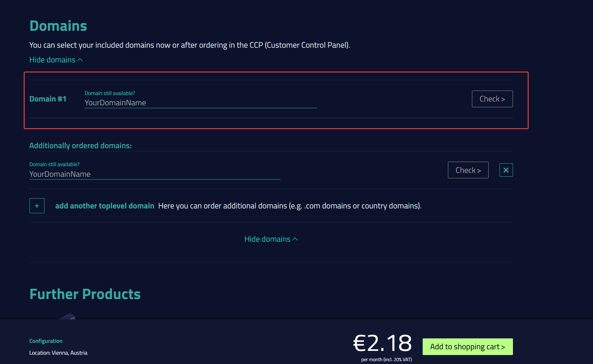Screen dimensions: 593x364
Task: Click the plus icon to add another toplevel domain
Action: coord(37,206)
